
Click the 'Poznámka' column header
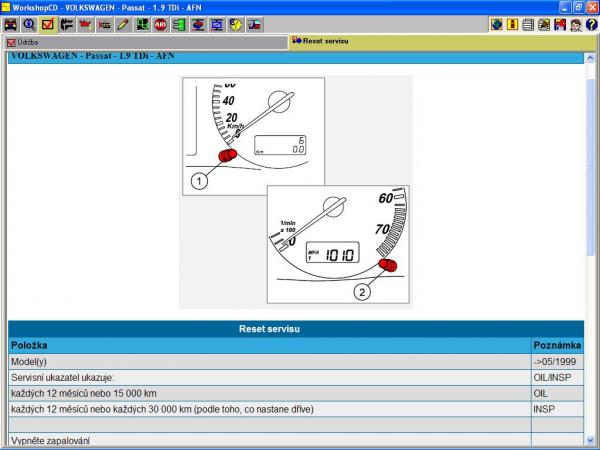[558, 345]
